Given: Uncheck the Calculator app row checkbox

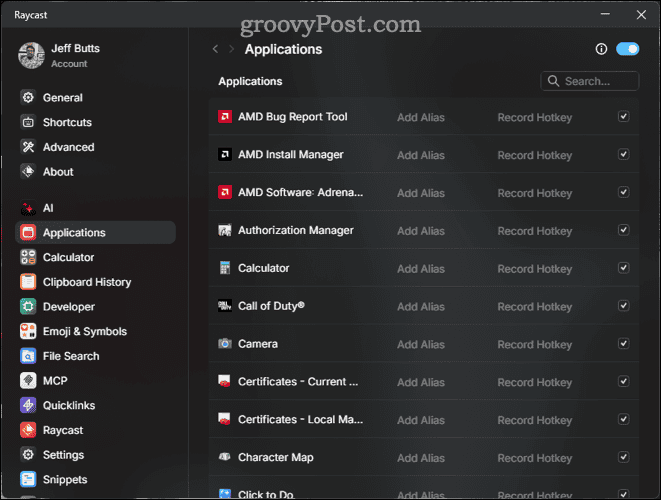Looking at the screenshot, I should click(623, 268).
